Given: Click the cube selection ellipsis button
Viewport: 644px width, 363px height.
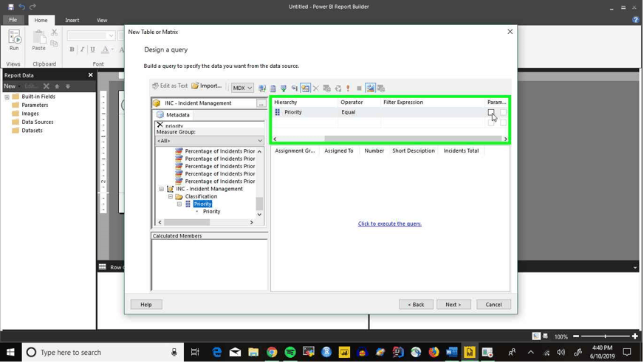Looking at the screenshot, I should [x=261, y=103].
